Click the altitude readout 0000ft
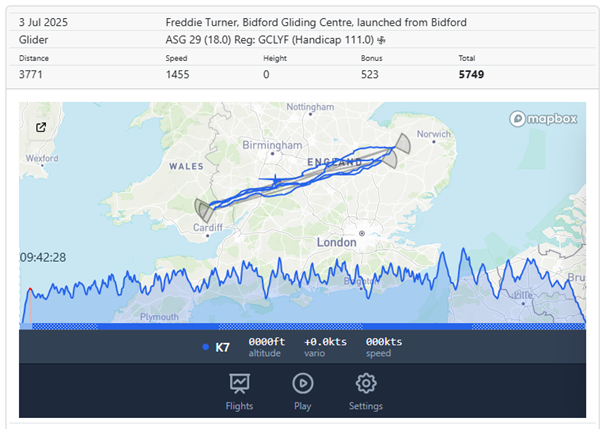The height and width of the screenshot is (429, 602). point(266,342)
